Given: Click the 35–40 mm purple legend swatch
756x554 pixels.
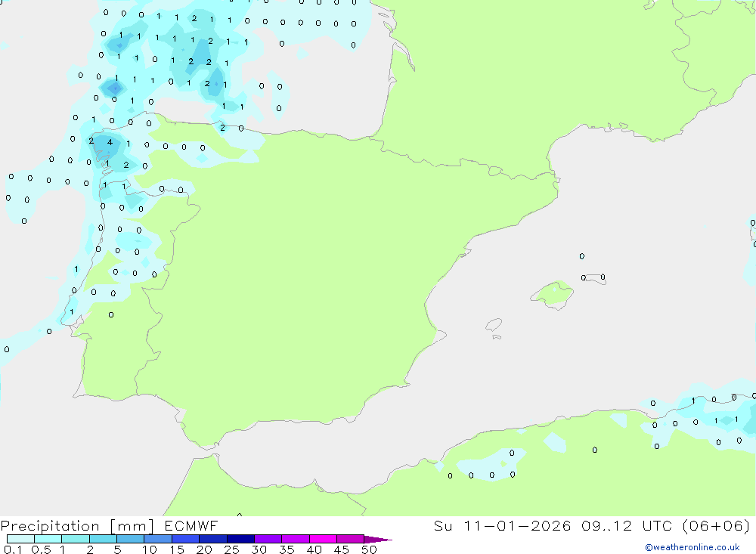Looking at the screenshot, I should [x=296, y=539].
